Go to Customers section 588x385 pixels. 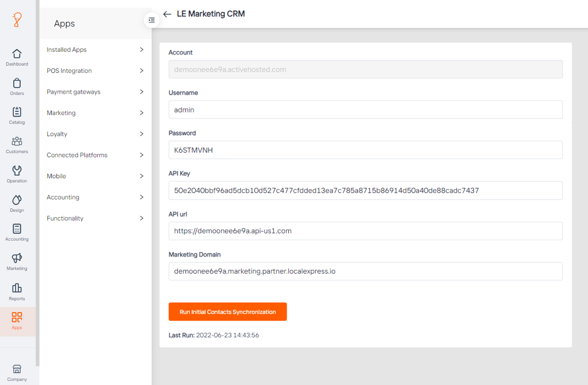[x=17, y=145]
